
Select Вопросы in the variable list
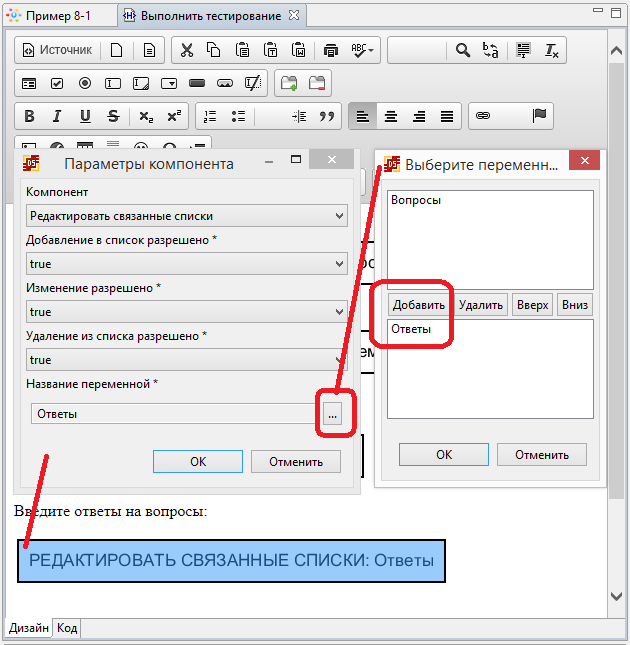[416, 200]
